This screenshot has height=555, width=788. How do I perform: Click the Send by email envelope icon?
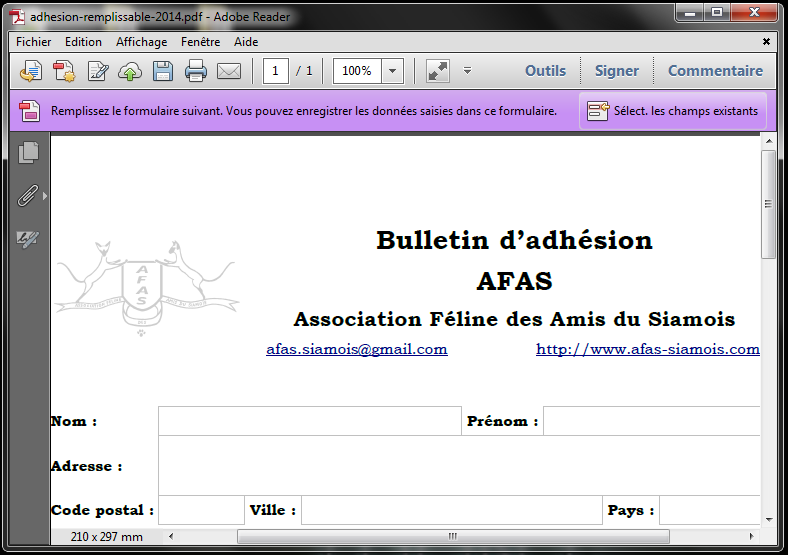(229, 71)
